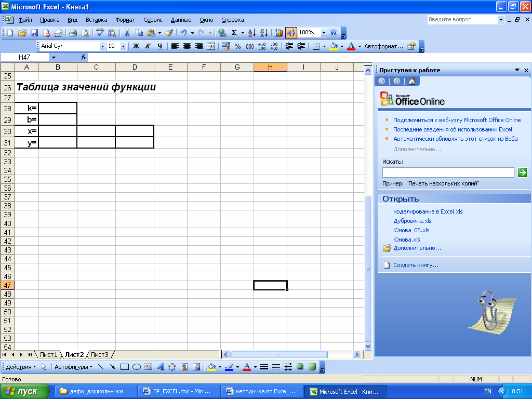Open the Файл menu

coord(25,20)
